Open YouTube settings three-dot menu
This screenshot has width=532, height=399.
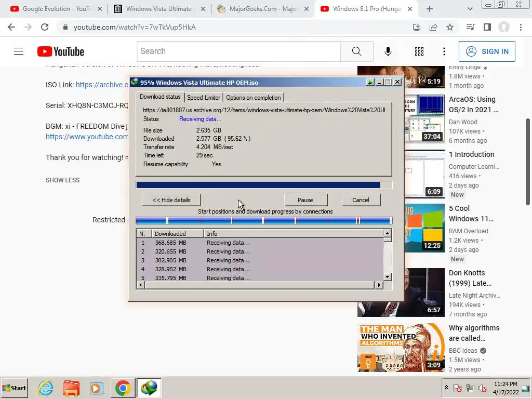[x=444, y=51]
